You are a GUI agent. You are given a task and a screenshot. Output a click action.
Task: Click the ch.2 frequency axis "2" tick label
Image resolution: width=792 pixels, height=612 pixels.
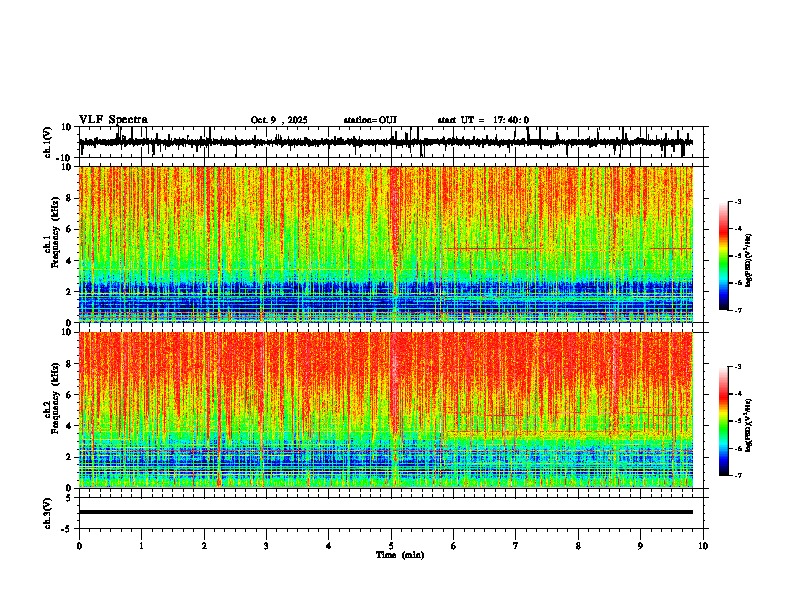pyautogui.click(x=70, y=457)
